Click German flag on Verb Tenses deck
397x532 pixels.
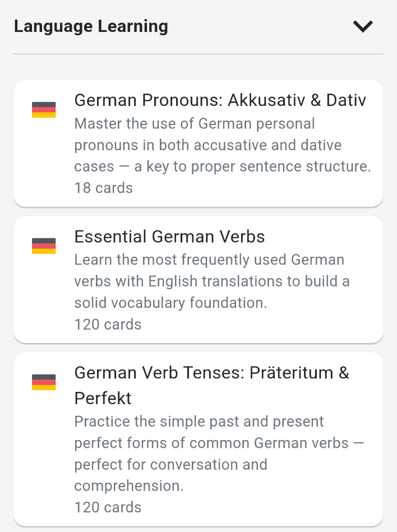click(44, 382)
